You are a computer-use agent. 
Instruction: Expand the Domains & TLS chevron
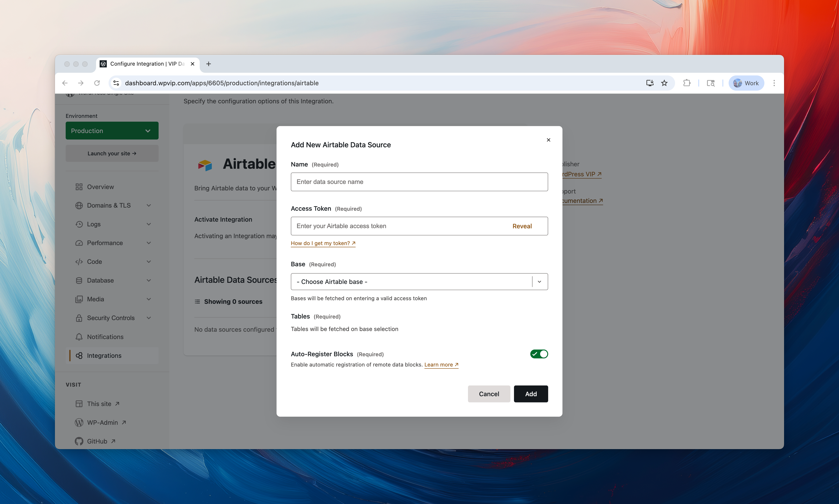[x=149, y=206]
